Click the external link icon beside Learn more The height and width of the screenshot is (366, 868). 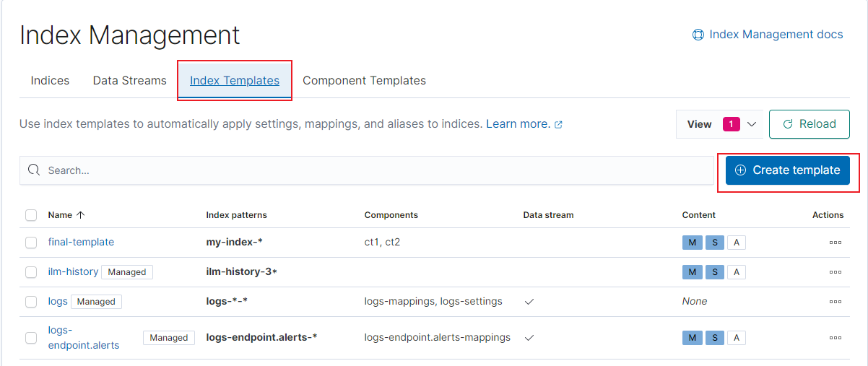click(x=558, y=124)
